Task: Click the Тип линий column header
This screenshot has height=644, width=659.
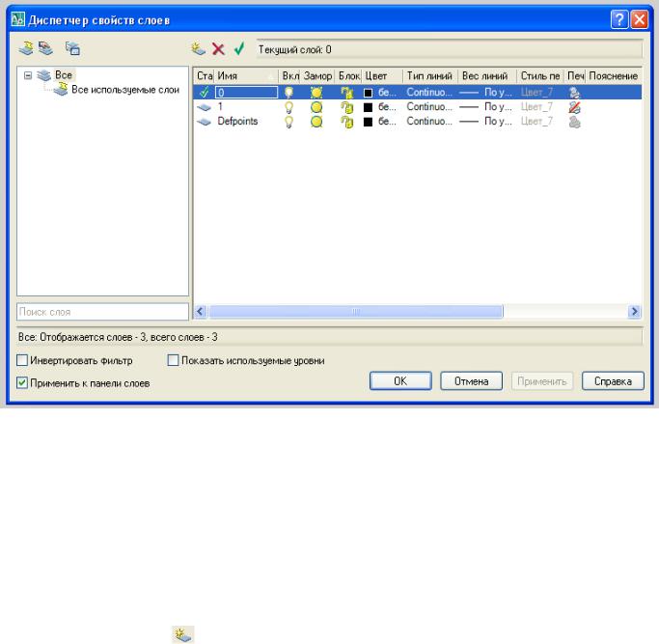Action: click(430, 76)
